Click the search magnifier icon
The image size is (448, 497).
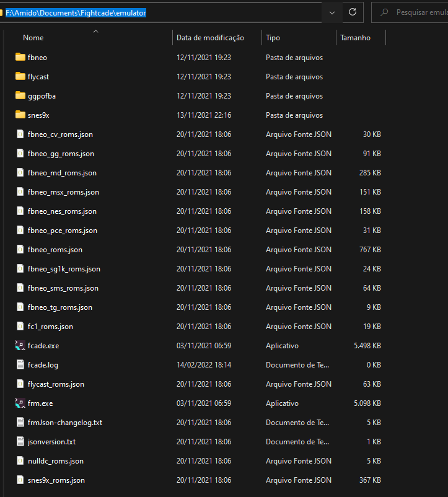pyautogui.click(x=384, y=12)
